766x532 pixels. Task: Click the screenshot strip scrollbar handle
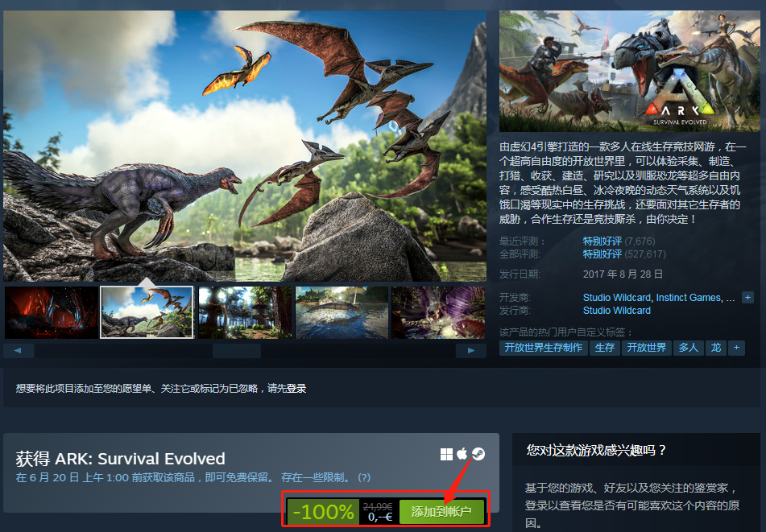[x=237, y=350]
